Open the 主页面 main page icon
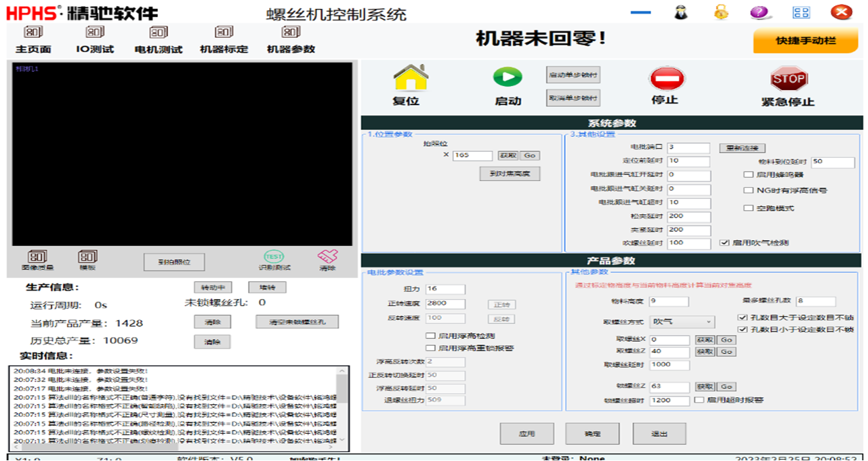This screenshot has height=461, width=868. point(34,33)
